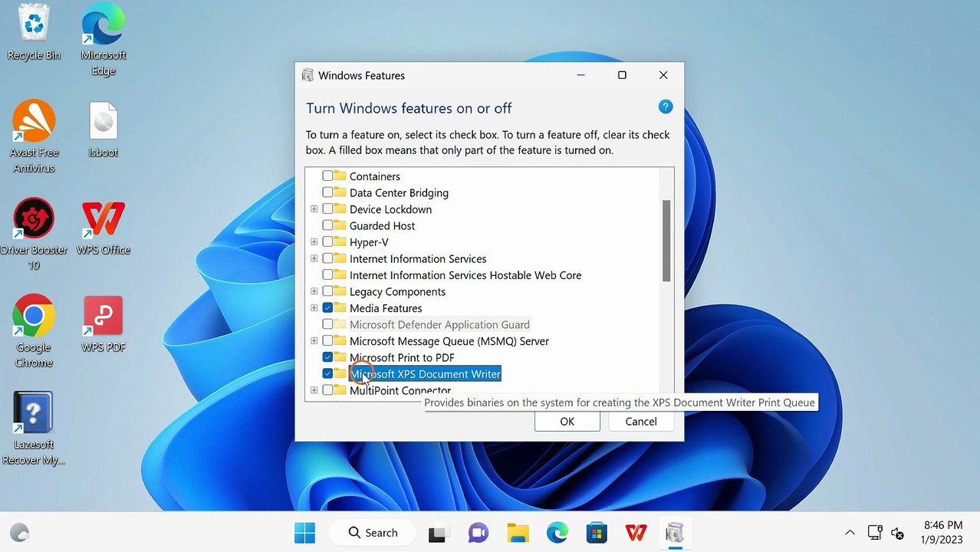Check the MSMQ Server checkbox

click(x=327, y=341)
